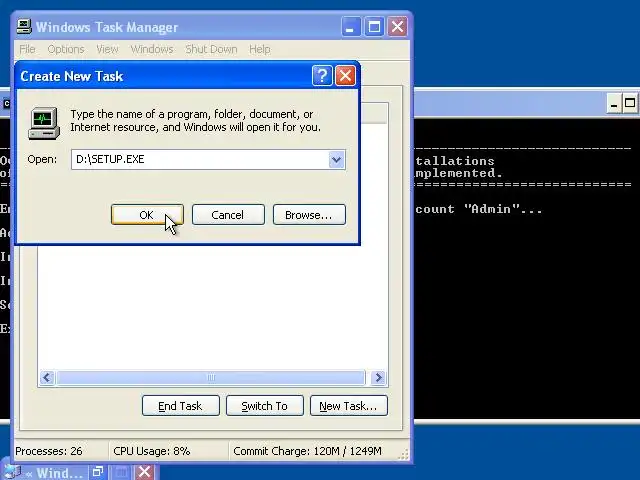Expand the Open field dropdown arrow
This screenshot has width=640, height=480.
tap(336, 160)
